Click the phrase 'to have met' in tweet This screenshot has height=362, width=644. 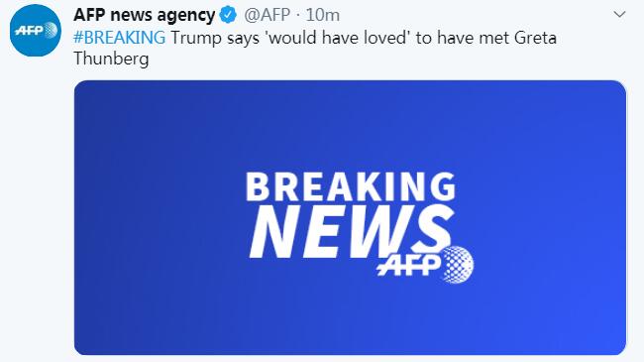463,38
